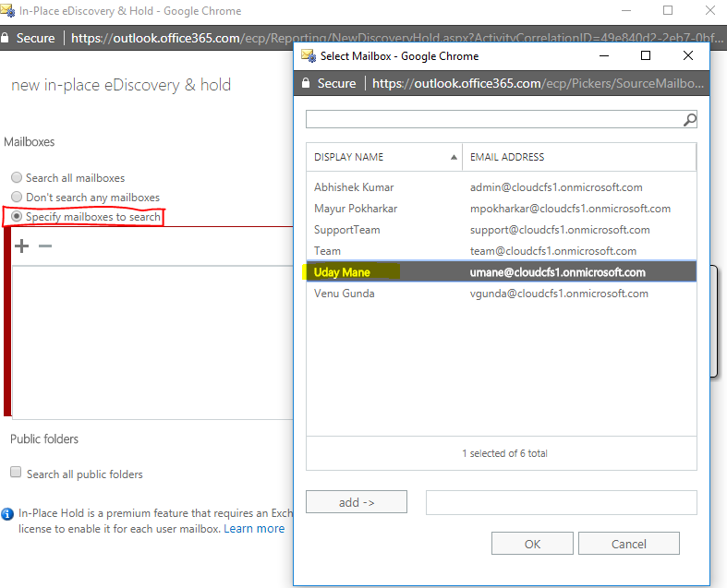Confirm selection with the OK button
The width and height of the screenshot is (727, 588).
pos(532,544)
